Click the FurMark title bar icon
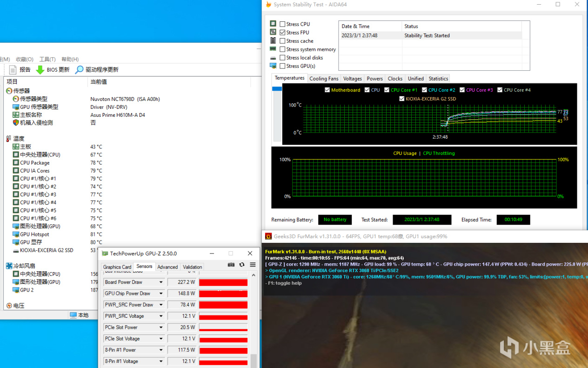This screenshot has height=368, width=588. tap(268, 236)
